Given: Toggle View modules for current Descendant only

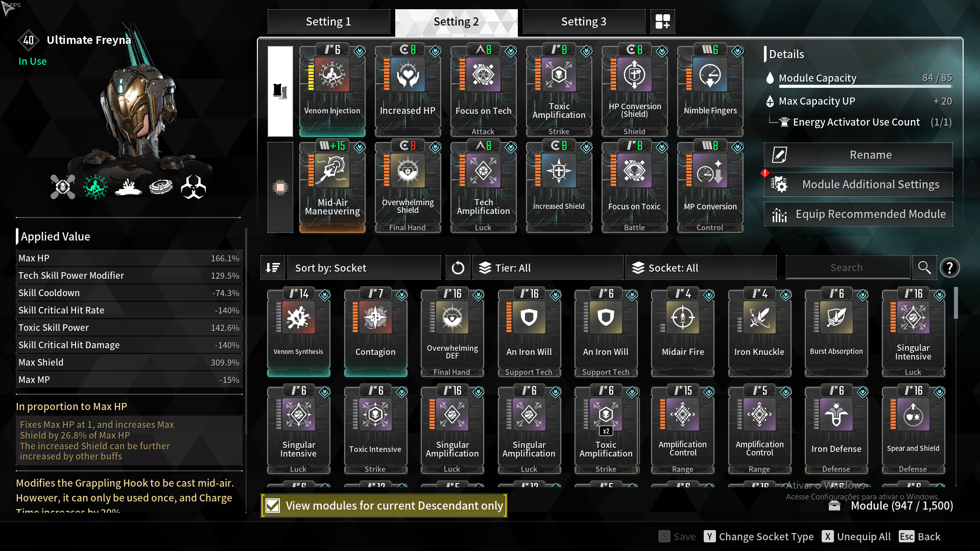Looking at the screenshot, I should (384, 506).
